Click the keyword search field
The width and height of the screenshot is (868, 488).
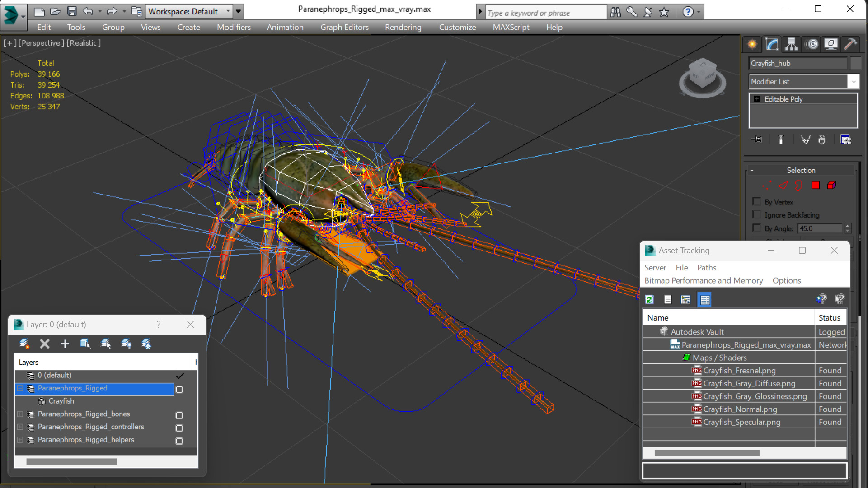click(546, 13)
